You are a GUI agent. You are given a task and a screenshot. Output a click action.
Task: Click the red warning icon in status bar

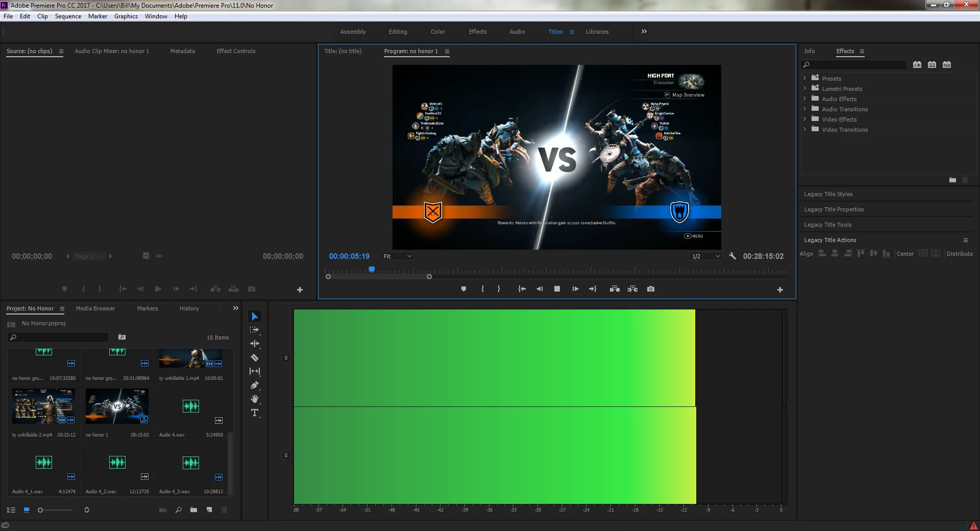(x=974, y=525)
